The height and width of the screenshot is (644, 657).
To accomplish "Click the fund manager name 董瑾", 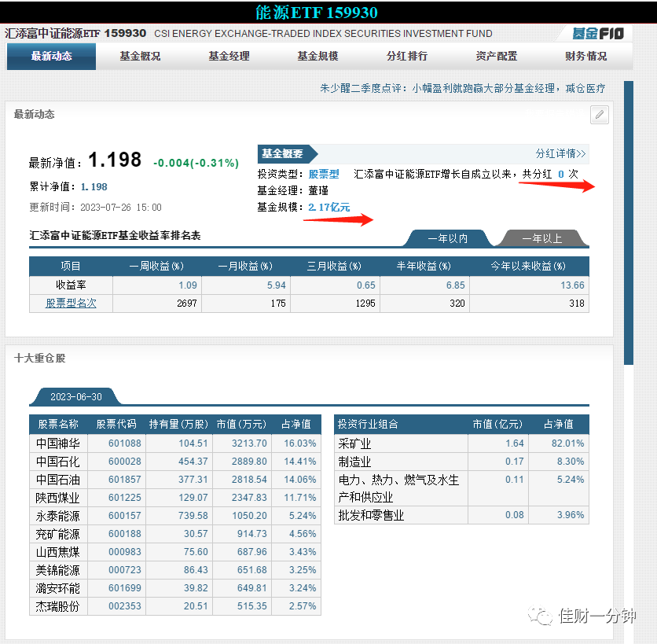I will pos(318,191).
